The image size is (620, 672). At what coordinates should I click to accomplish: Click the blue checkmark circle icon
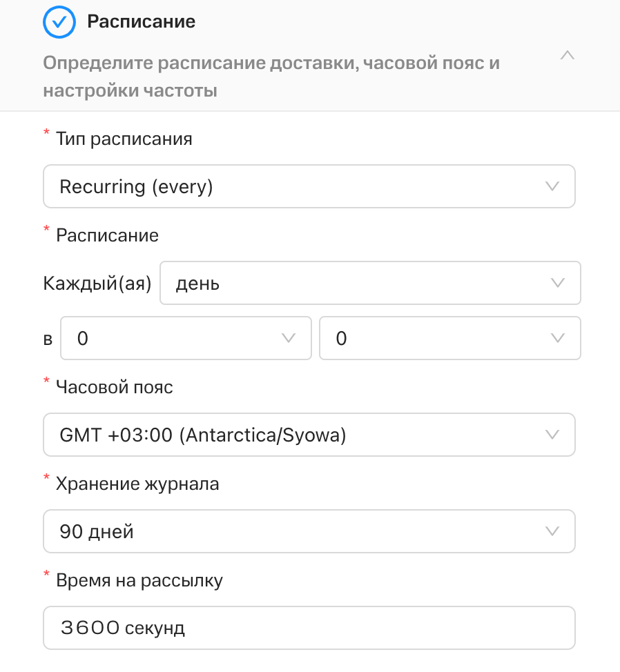tap(59, 22)
